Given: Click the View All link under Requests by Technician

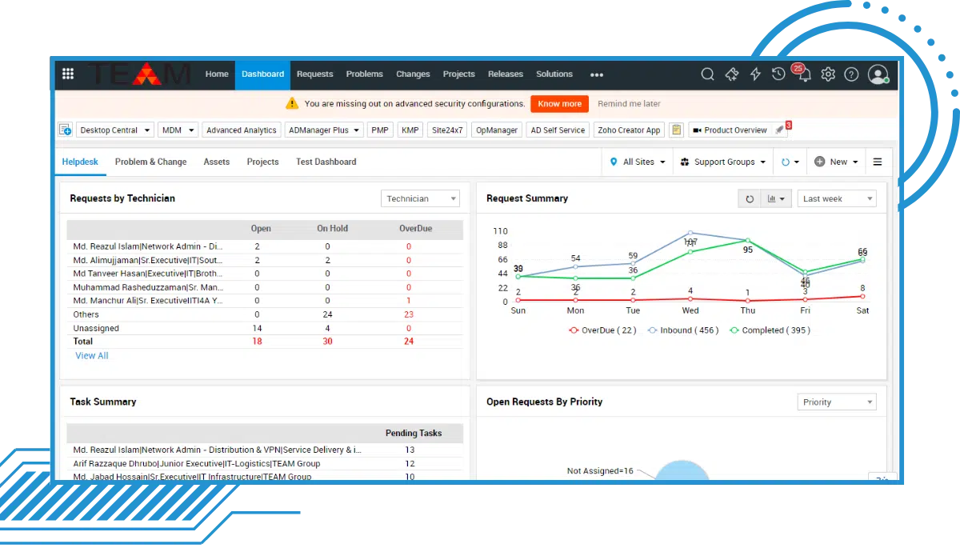Looking at the screenshot, I should point(91,355).
